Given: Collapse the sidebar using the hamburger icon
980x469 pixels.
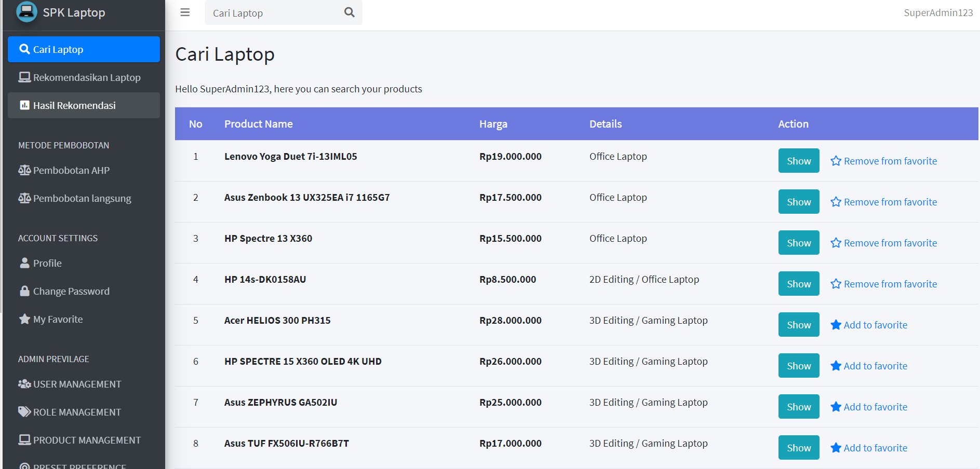Looking at the screenshot, I should (185, 12).
